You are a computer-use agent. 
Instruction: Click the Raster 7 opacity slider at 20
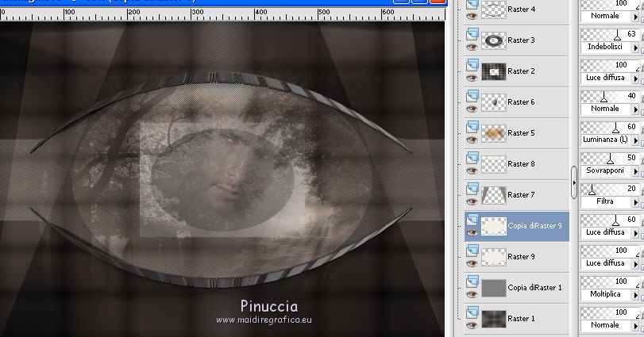click(610, 189)
